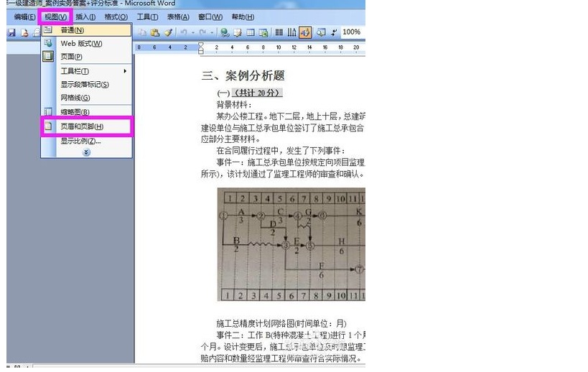588x372 pixels.
Task: Open the 格式(O) menu
Action: (116, 17)
